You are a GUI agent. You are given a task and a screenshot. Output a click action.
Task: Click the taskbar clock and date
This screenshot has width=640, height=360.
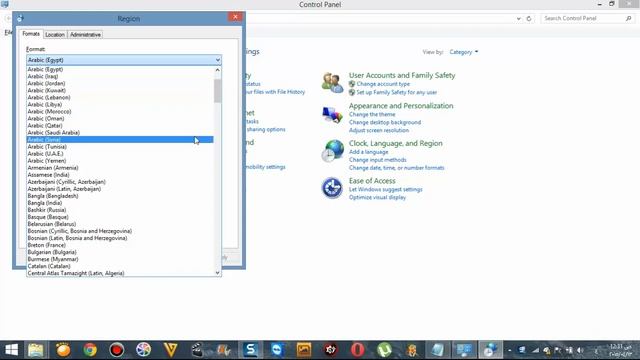[621, 350]
